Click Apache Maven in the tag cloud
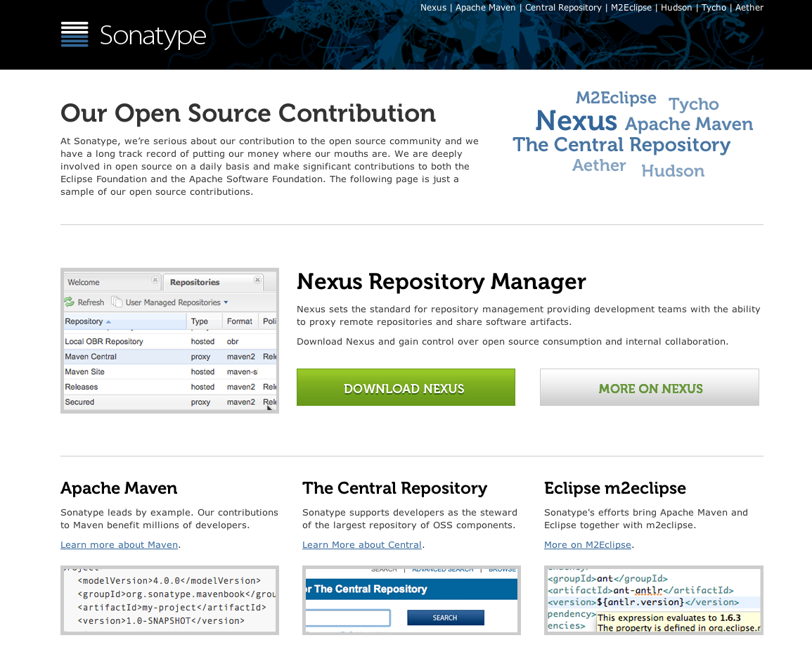This screenshot has height=652, width=812. (689, 125)
